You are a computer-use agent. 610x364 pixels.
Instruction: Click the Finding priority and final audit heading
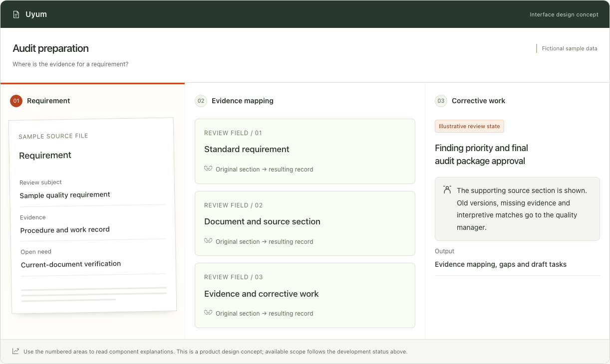tap(481, 155)
